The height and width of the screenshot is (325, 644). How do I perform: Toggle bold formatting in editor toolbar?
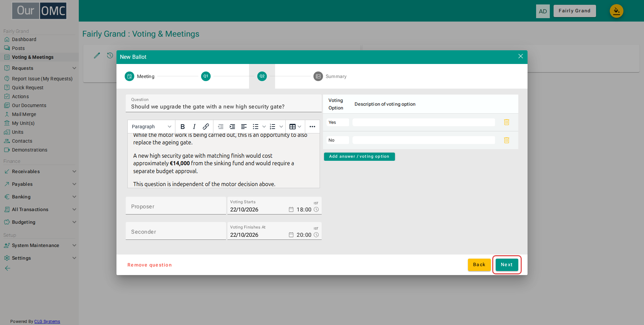click(x=183, y=127)
